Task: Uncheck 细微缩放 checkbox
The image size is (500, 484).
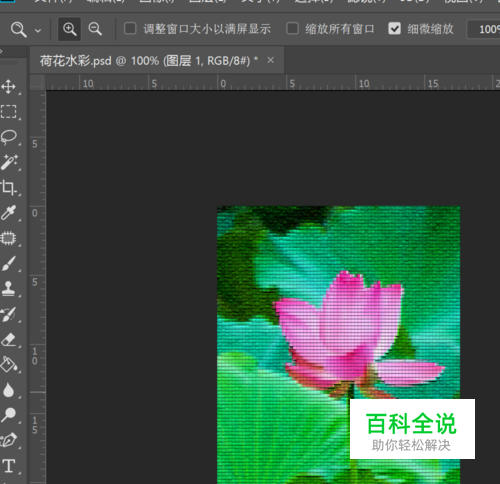Action: (x=394, y=29)
